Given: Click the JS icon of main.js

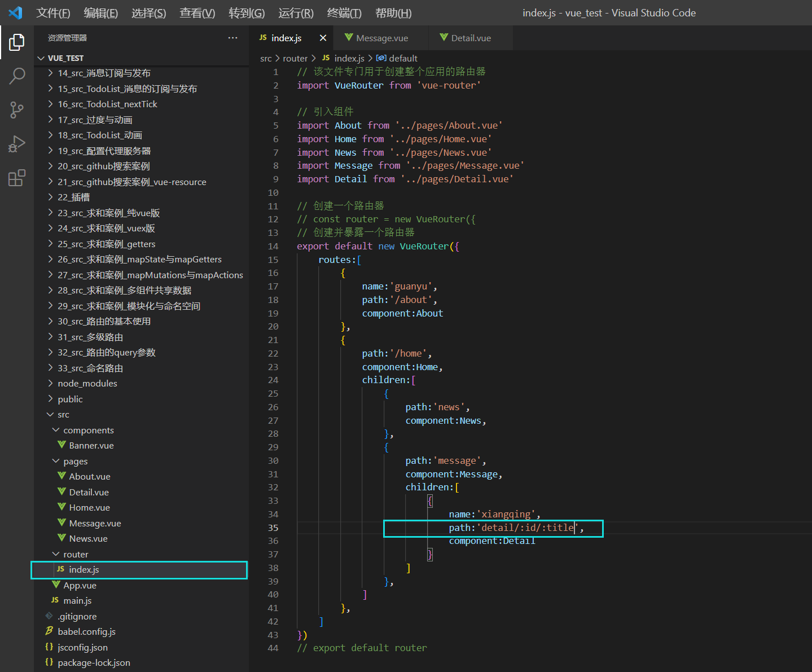Looking at the screenshot, I should point(55,600).
